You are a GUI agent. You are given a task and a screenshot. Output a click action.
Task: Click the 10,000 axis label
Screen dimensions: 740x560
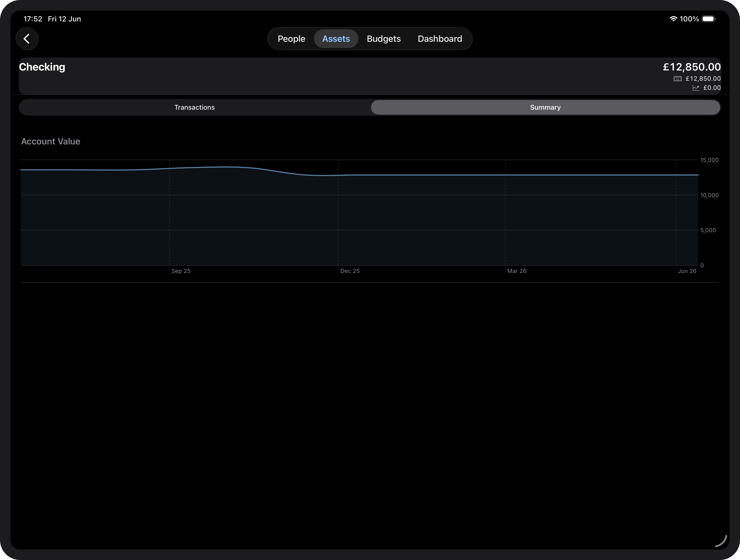point(709,195)
